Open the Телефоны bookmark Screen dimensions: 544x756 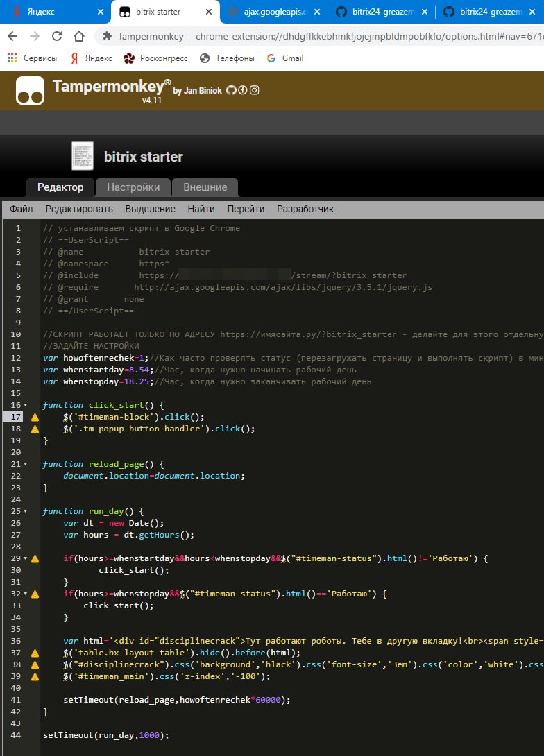coord(227,58)
